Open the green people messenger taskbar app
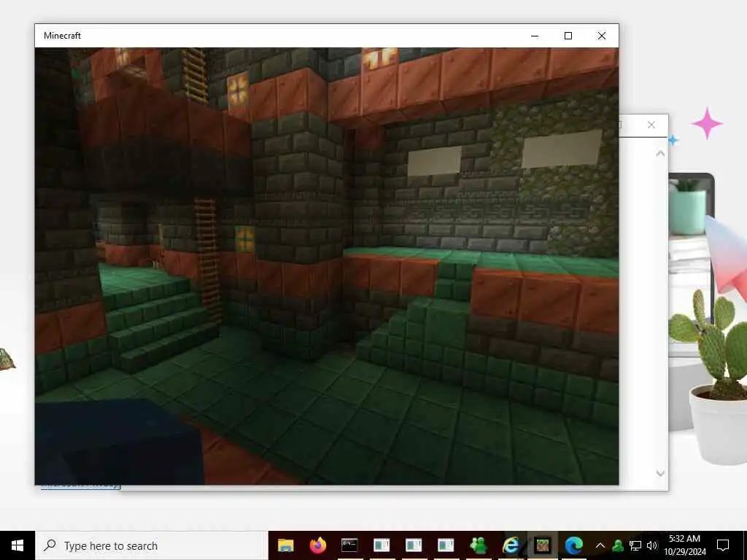This screenshot has height=560, width=747. (x=478, y=545)
